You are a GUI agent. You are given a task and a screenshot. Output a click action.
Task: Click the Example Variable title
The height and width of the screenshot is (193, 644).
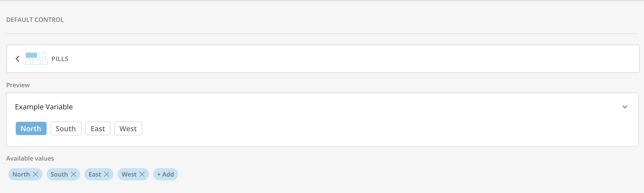[x=44, y=107]
